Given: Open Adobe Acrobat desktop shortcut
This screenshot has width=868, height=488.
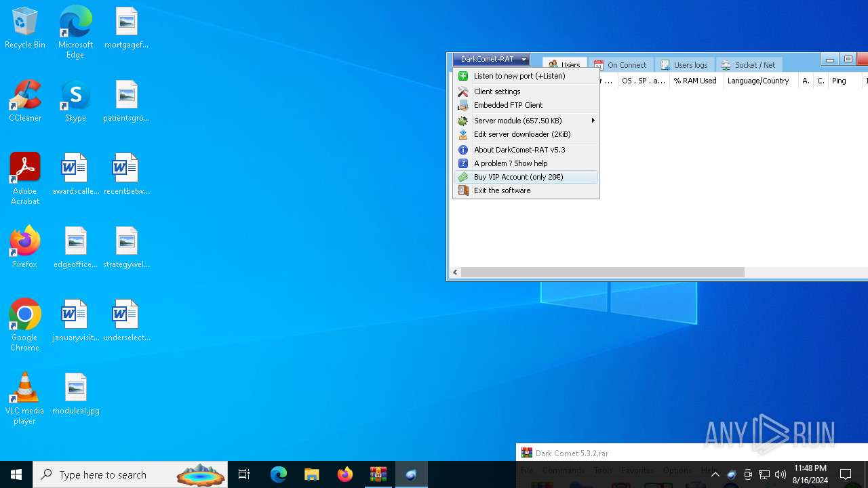Looking at the screenshot, I should [25, 179].
